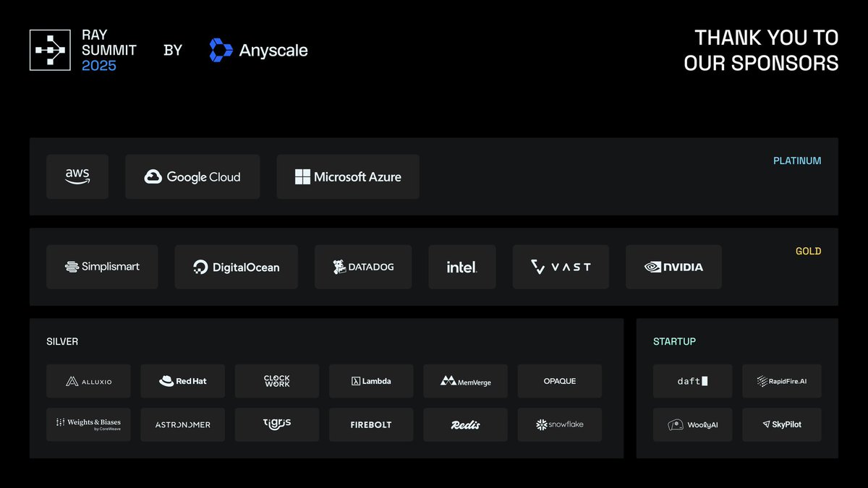Click "THANK YOU TO OUR SPONSORS" heading
The height and width of the screenshot is (488, 868).
pyautogui.click(x=762, y=50)
